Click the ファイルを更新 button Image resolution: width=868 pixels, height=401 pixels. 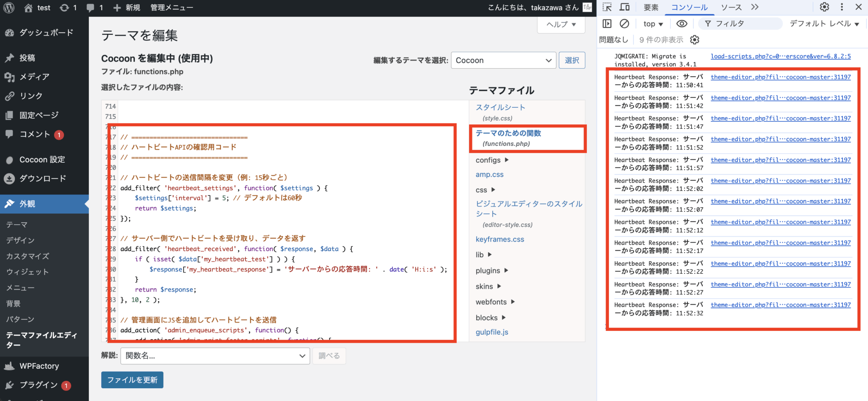point(132,380)
